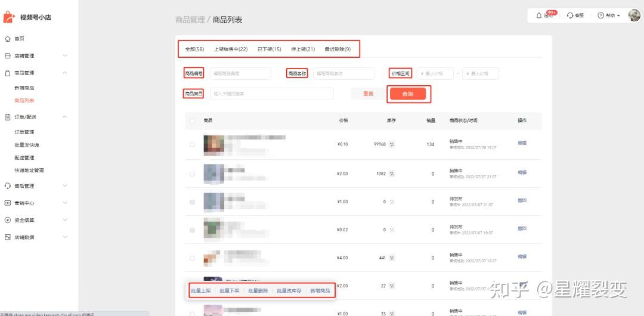Click the stock edit icon beside 22
The width and height of the screenshot is (644, 316).
point(392,286)
